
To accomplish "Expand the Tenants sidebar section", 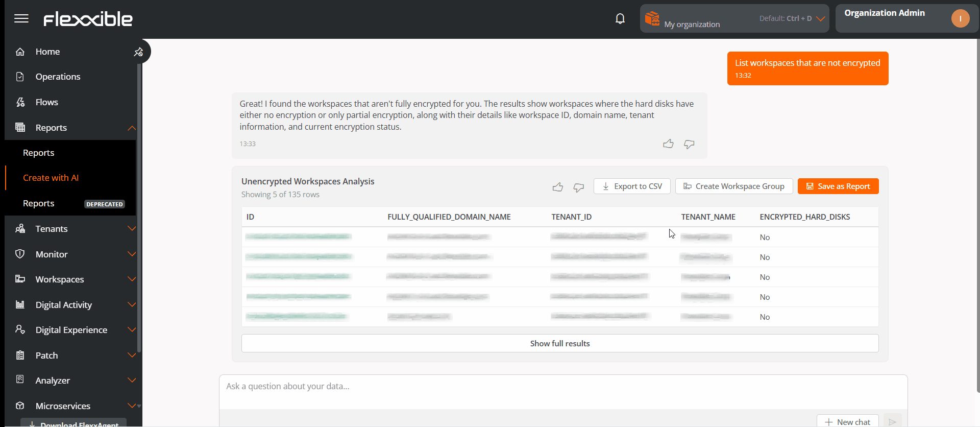I will (131, 229).
